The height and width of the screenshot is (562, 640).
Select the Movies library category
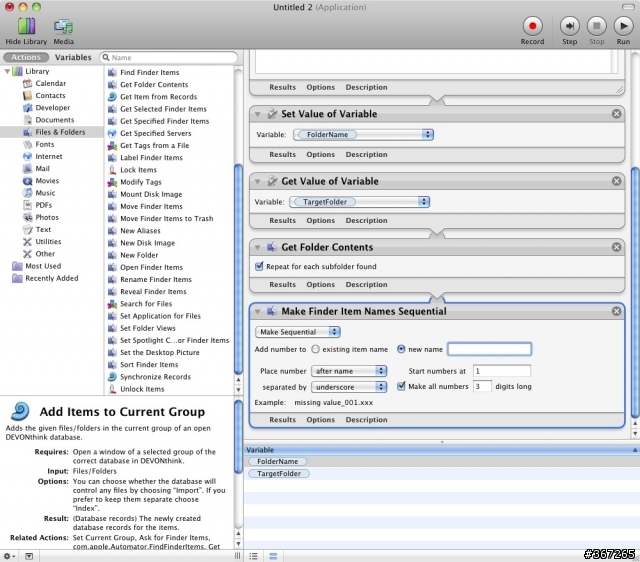click(x=47, y=181)
